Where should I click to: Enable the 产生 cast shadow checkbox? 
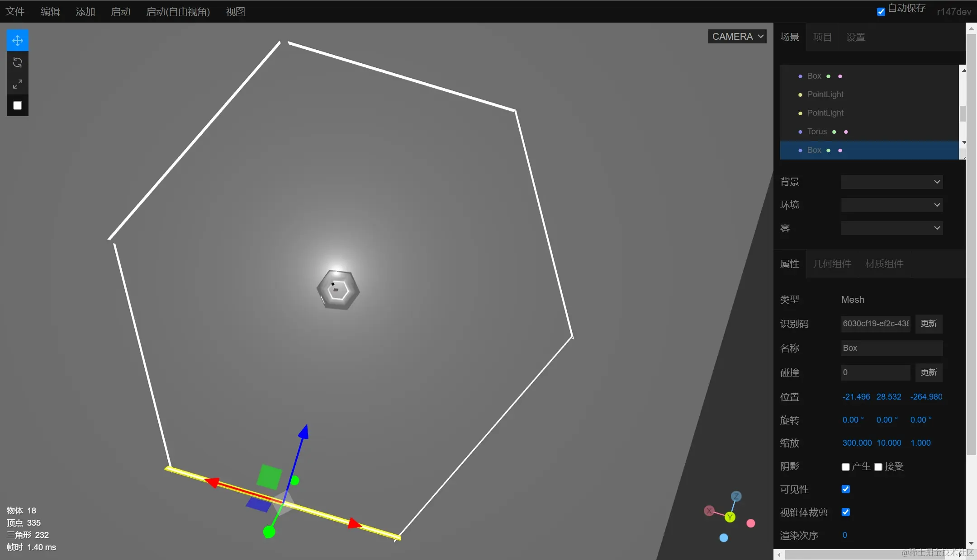coord(846,467)
